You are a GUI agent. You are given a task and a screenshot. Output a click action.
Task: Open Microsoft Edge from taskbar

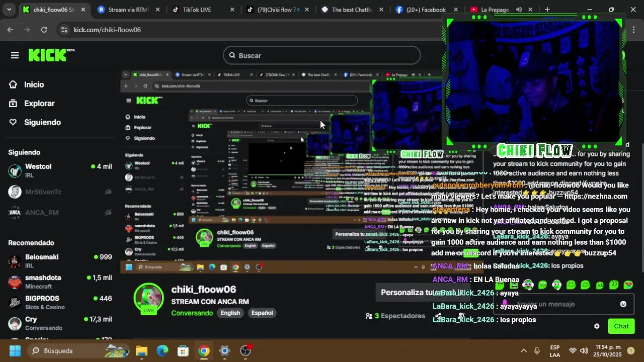point(162,350)
